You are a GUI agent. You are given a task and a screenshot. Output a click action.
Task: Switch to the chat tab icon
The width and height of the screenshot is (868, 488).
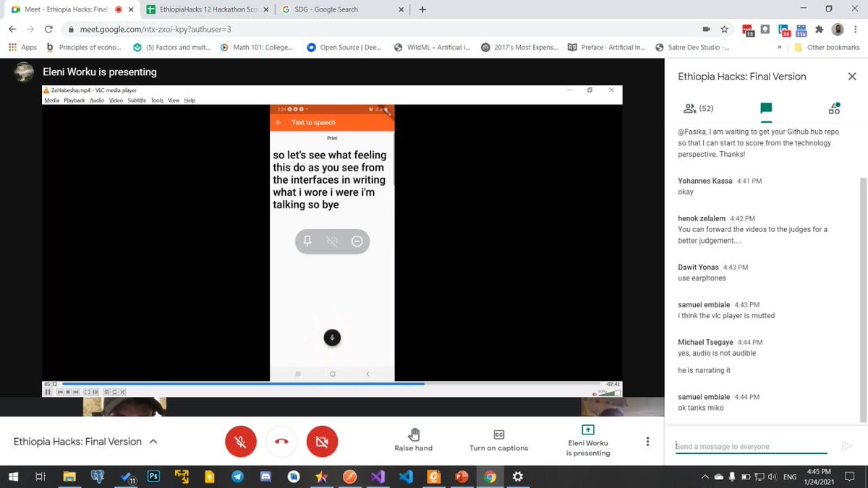(766, 108)
